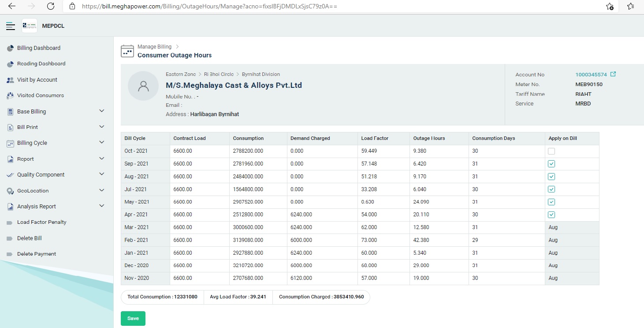Open external link icon beside account number
This screenshot has height=328, width=644.
point(613,74)
